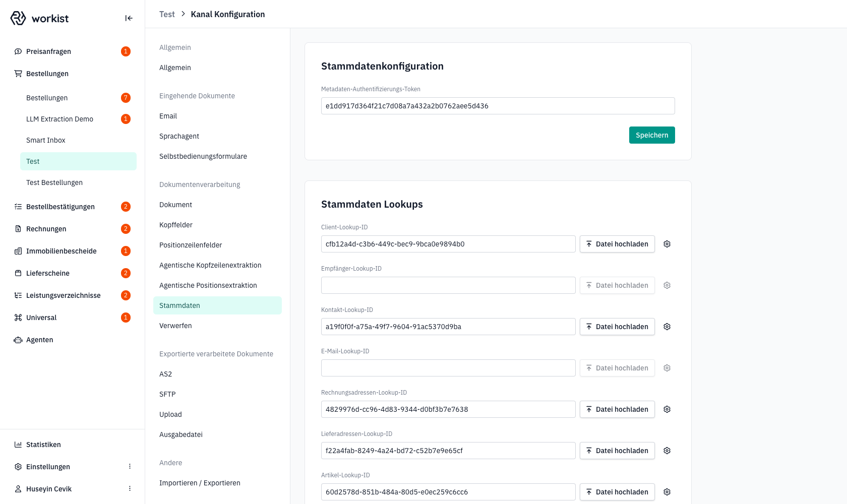Click the Test breadcrumb link
Image resolution: width=847 pixels, height=504 pixels.
pos(167,14)
